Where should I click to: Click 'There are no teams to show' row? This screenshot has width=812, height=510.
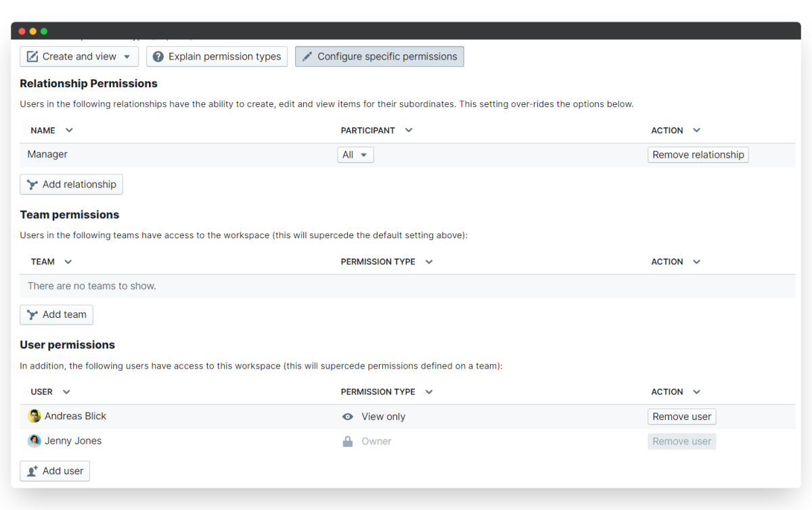pyautogui.click(x=407, y=286)
